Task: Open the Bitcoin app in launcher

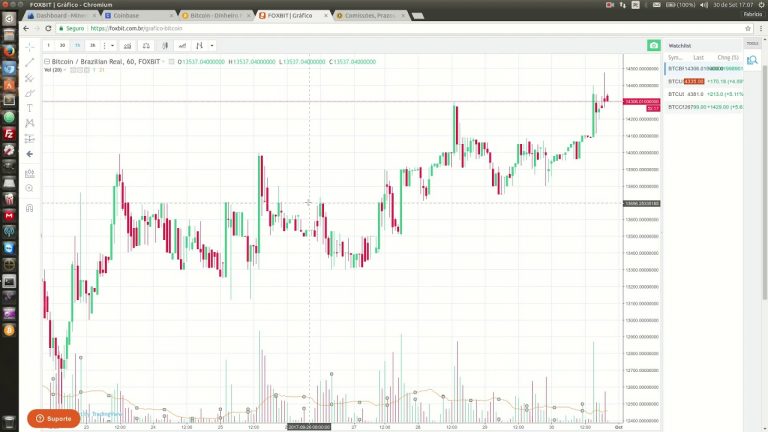Action: click(9, 331)
